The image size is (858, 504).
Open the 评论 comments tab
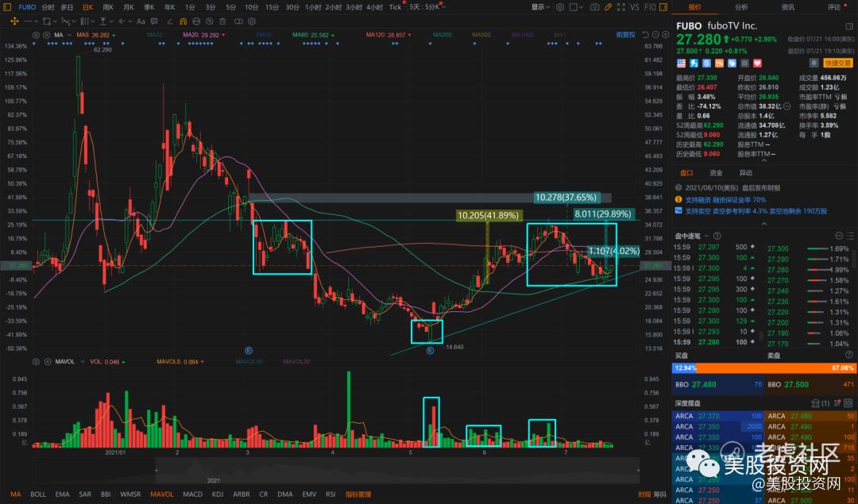coord(834,7)
